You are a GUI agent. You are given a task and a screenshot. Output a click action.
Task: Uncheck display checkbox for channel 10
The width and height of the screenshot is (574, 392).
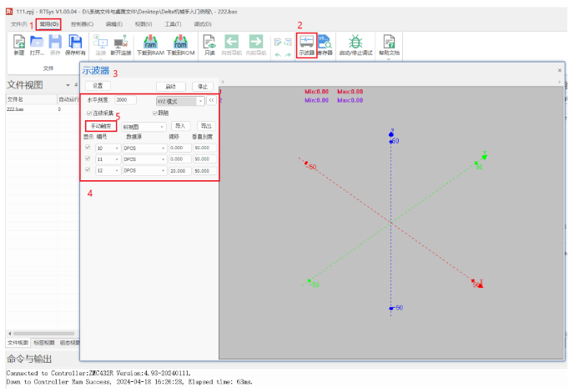tap(88, 147)
